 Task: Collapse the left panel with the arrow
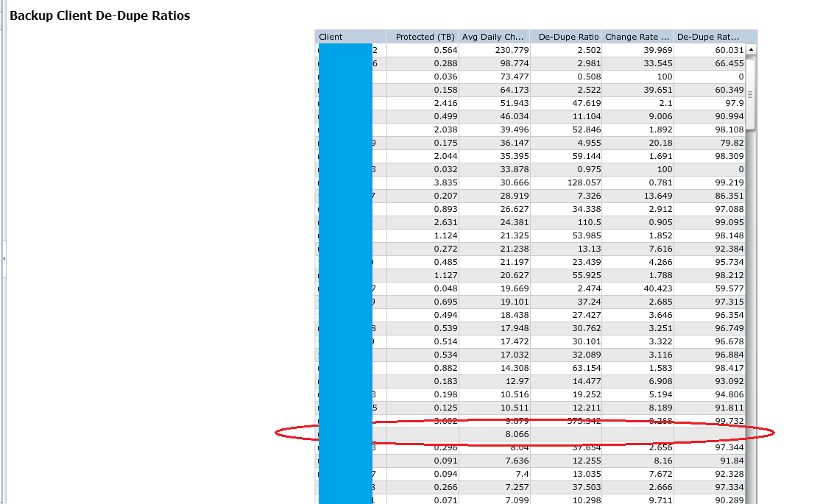tap(3, 259)
